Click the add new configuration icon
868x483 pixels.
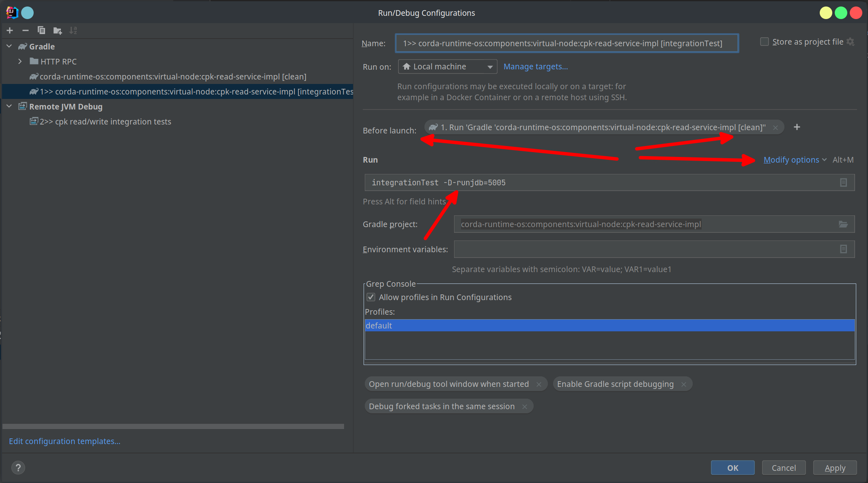tap(9, 31)
